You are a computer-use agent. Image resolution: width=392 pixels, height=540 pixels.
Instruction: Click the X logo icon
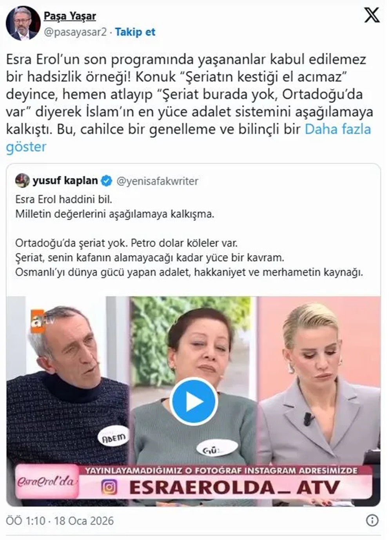[371, 16]
